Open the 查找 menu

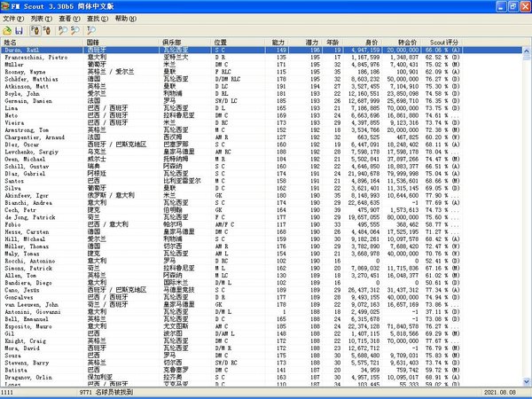(98, 19)
